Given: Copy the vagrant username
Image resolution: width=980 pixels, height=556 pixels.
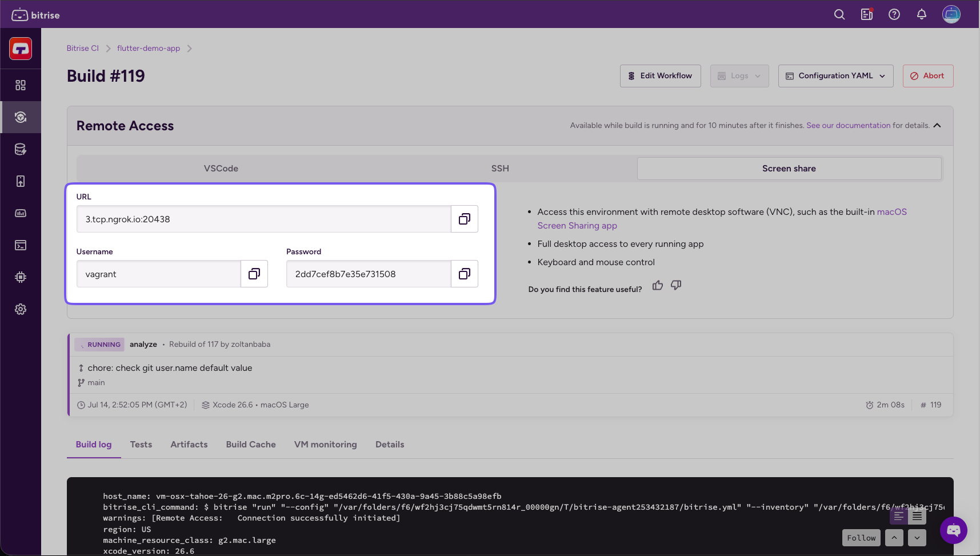Looking at the screenshot, I should click(254, 274).
